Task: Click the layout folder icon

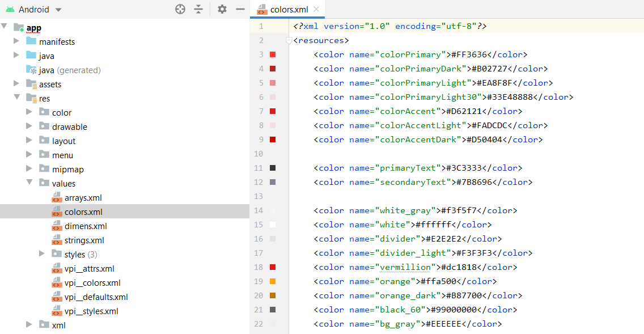Action: coord(44,141)
